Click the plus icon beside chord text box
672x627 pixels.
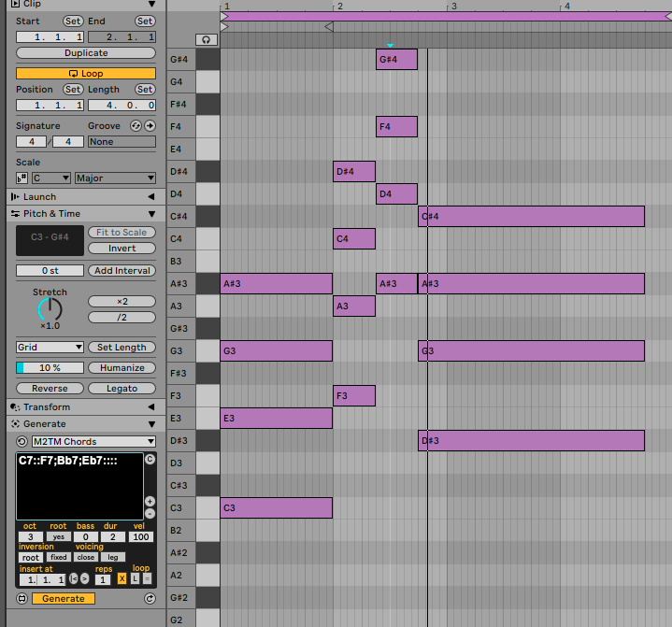[x=150, y=502]
